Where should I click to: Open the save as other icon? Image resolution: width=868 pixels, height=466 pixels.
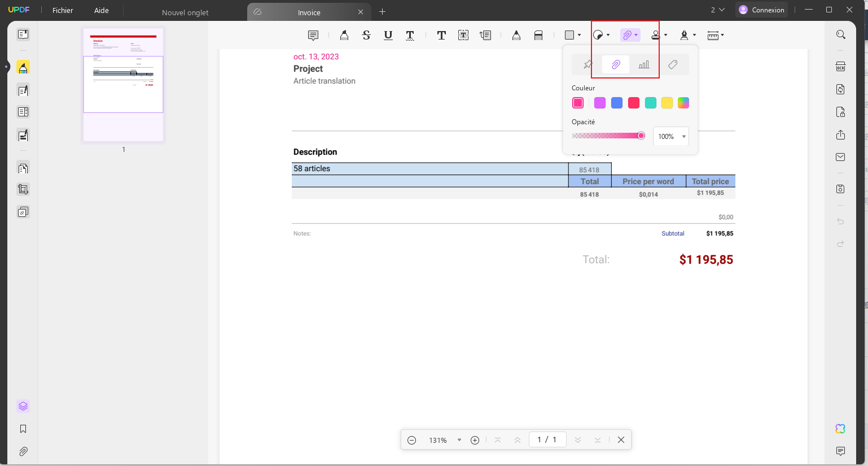click(x=841, y=189)
